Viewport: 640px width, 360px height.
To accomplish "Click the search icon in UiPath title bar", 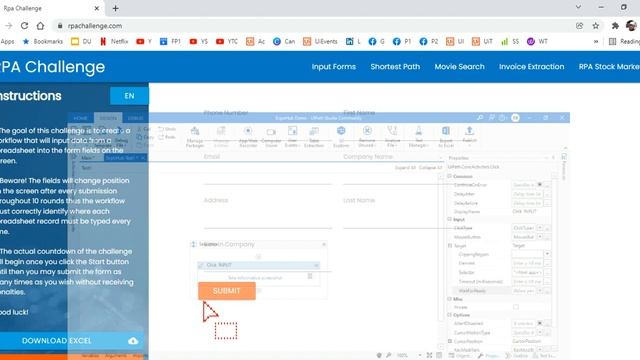I will coord(480,118).
